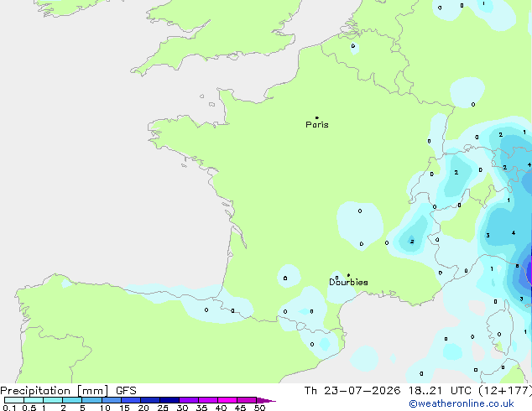Click the Paris city label
Viewport: 532px width, 411px height.
(317, 125)
